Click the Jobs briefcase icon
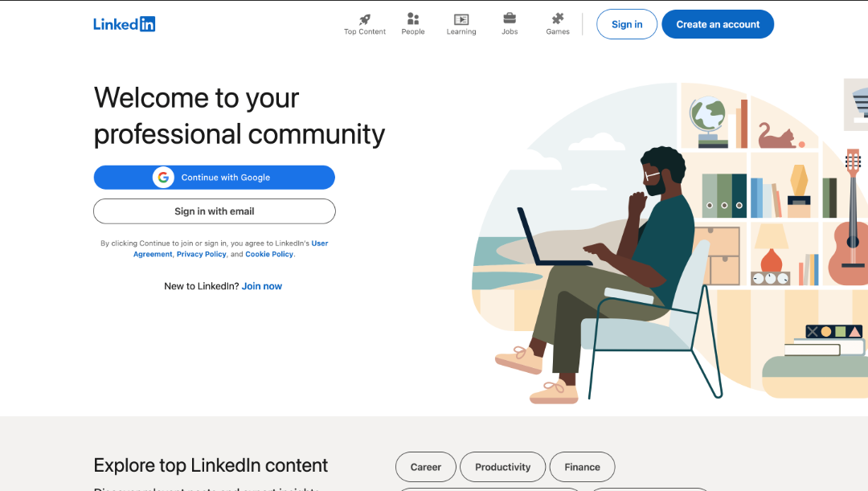The image size is (868, 491). 509,18
